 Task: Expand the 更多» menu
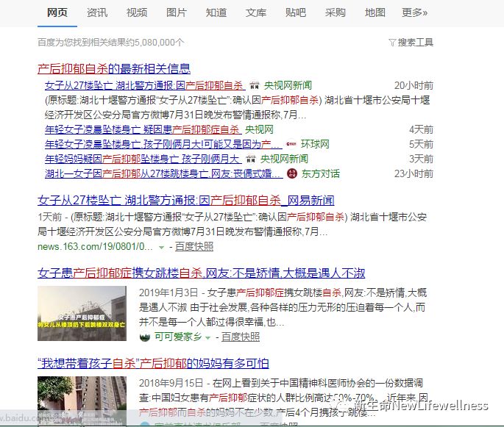coord(415,12)
